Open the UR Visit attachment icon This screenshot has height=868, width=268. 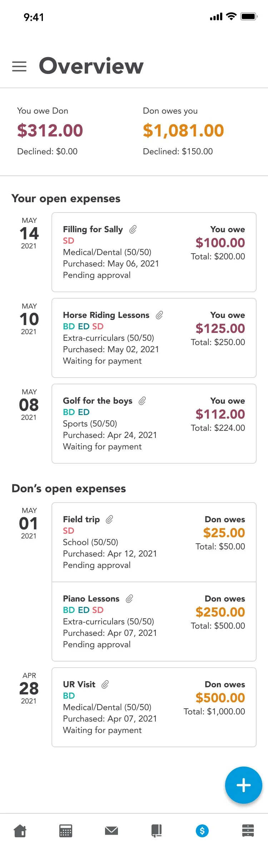pos(105,684)
